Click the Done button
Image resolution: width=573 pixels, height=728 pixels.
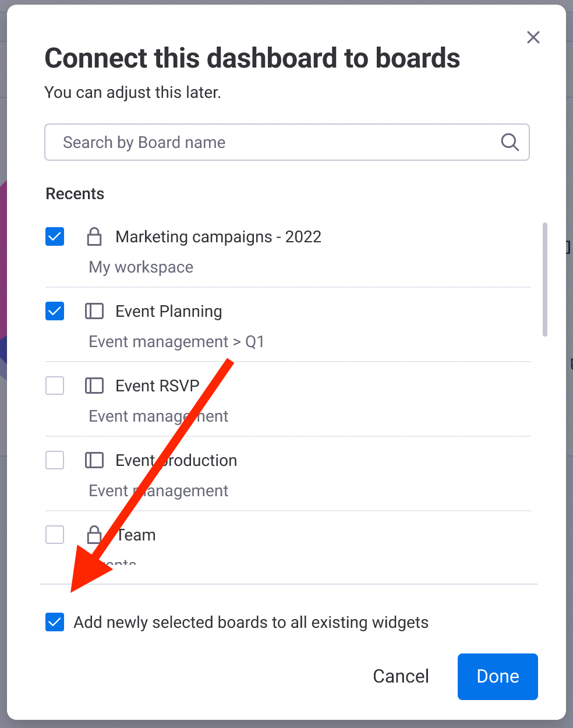(497, 676)
